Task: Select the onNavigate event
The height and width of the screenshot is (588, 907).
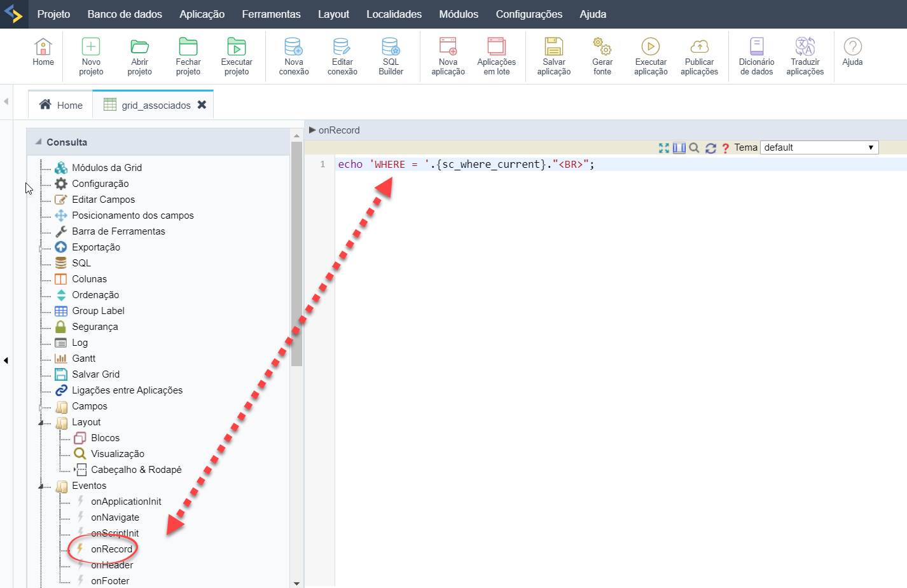Action: coord(115,517)
